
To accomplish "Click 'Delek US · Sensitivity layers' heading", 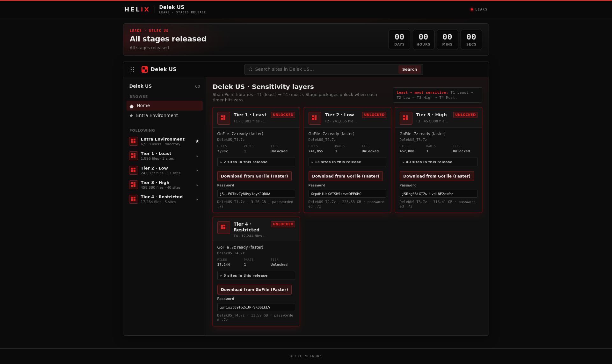I will 263,87.
